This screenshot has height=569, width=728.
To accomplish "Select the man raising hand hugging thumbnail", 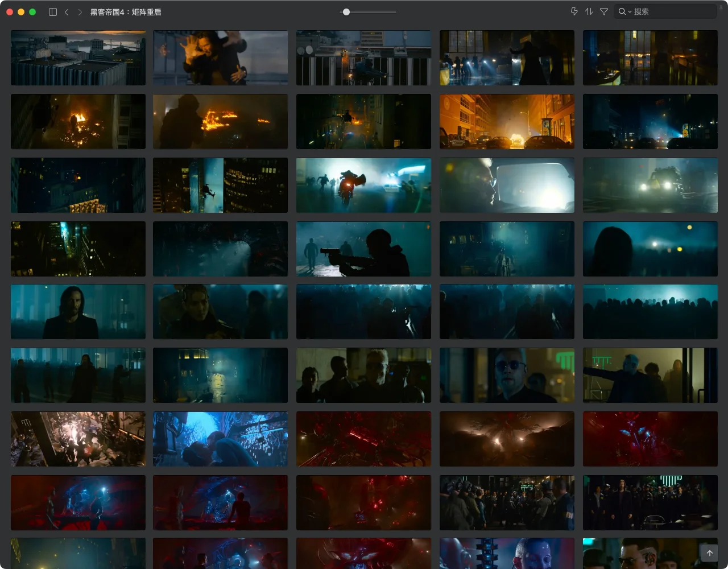I will click(220, 58).
